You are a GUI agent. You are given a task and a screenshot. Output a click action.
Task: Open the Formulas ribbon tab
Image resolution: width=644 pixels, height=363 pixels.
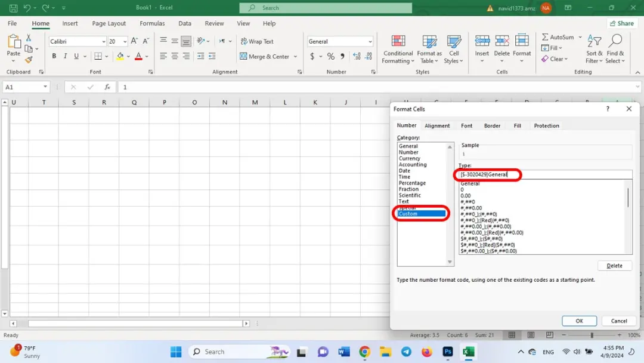[152, 23]
